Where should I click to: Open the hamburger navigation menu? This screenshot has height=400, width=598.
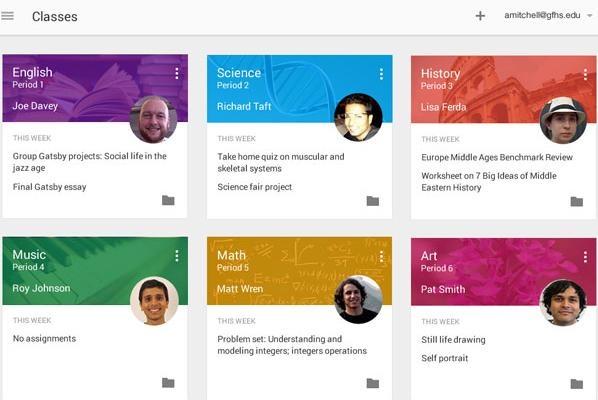coord(7,16)
